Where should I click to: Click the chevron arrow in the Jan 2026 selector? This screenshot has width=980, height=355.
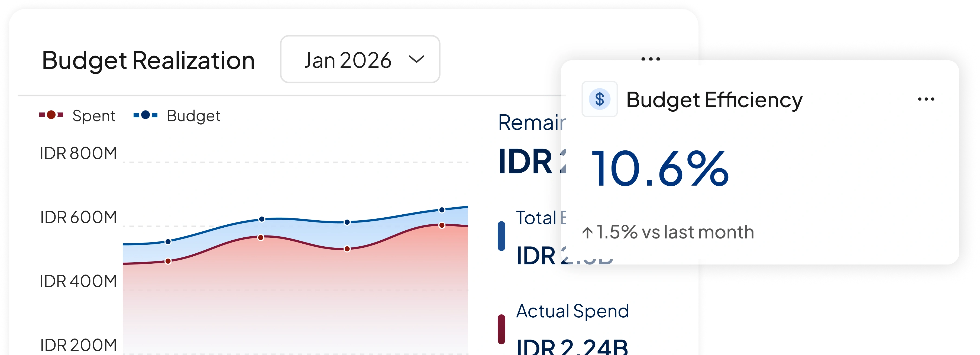coord(416,59)
